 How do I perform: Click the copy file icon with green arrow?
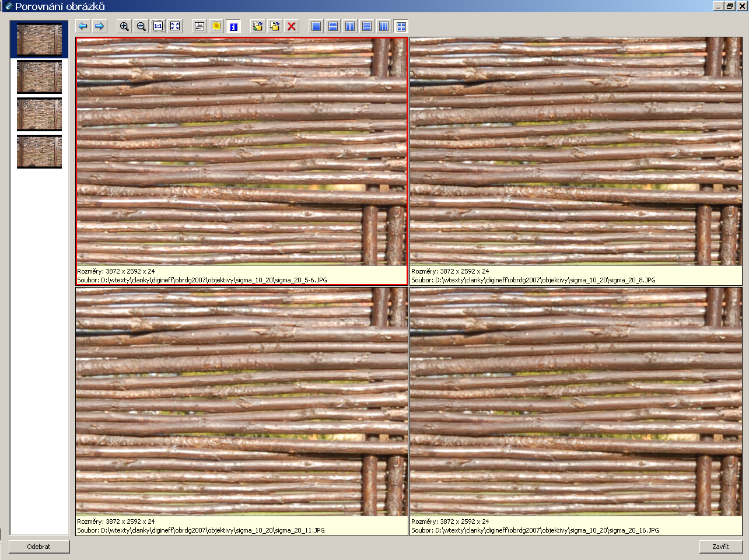click(x=258, y=26)
